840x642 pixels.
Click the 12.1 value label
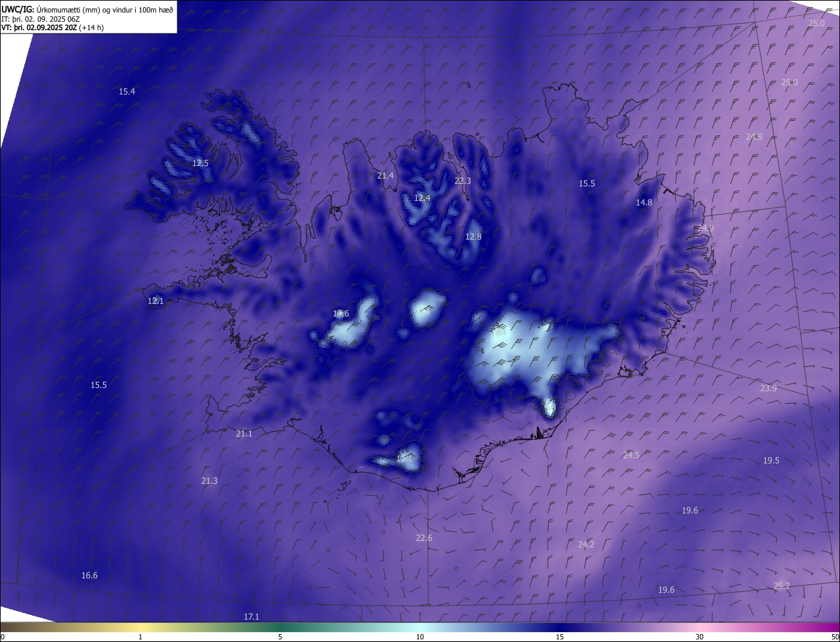point(156,301)
